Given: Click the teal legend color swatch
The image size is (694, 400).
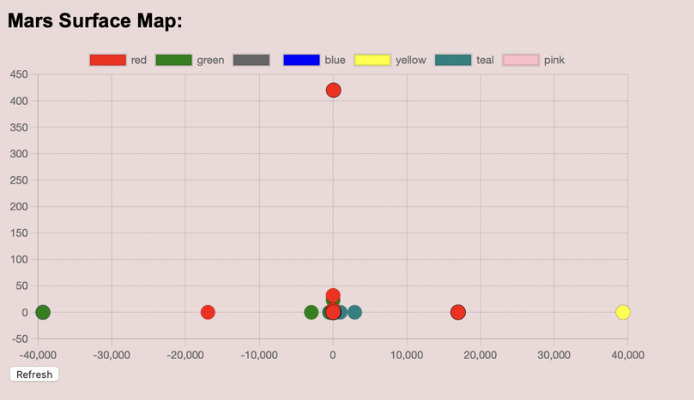Looking at the screenshot, I should [x=453, y=60].
